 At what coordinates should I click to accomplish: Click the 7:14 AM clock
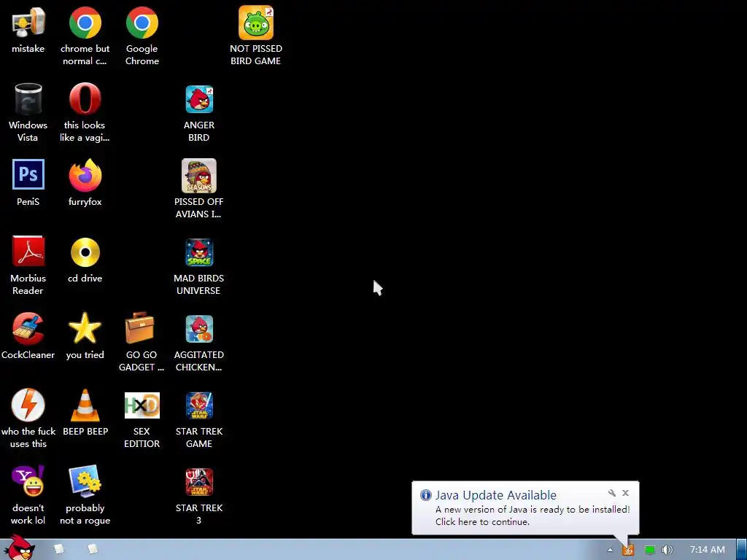(708, 550)
